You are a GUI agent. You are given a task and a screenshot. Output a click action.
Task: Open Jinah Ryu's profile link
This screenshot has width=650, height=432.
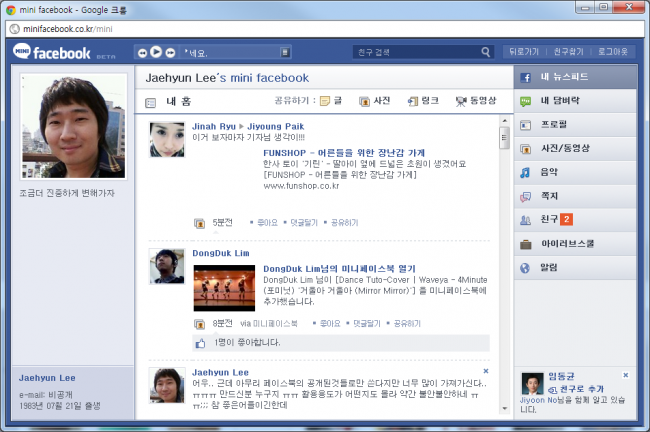pos(213,126)
